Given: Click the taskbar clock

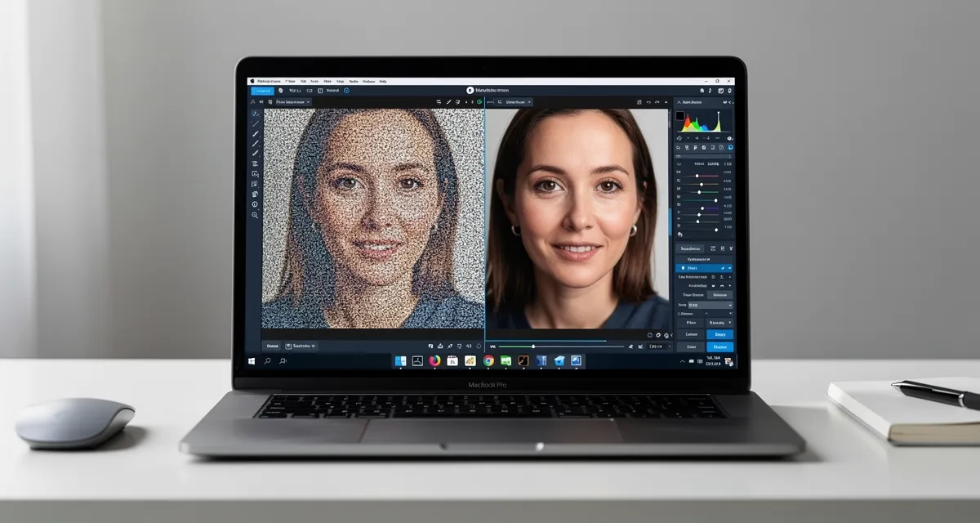Looking at the screenshot, I should click(713, 360).
